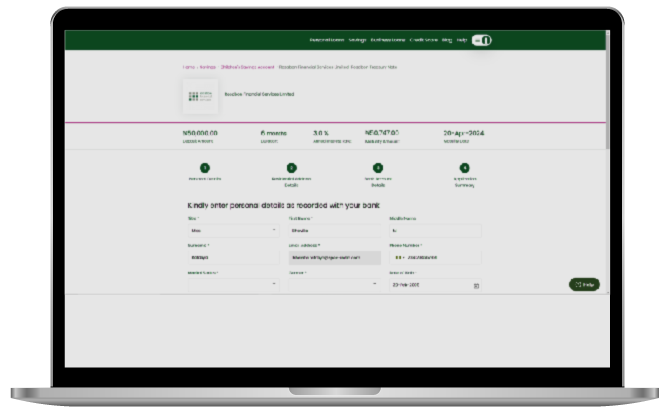This screenshot has height=412, width=668.
Task: Click the First Name input field
Action: pos(333,230)
